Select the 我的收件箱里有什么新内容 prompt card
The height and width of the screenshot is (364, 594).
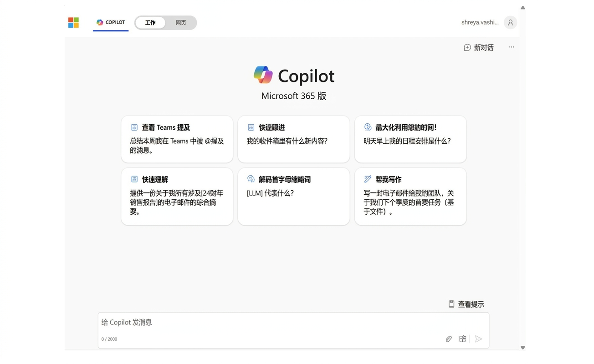[x=294, y=139]
